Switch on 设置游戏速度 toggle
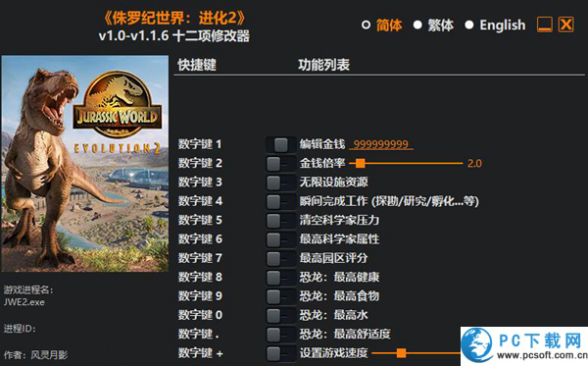588x366 pixels. point(281,353)
